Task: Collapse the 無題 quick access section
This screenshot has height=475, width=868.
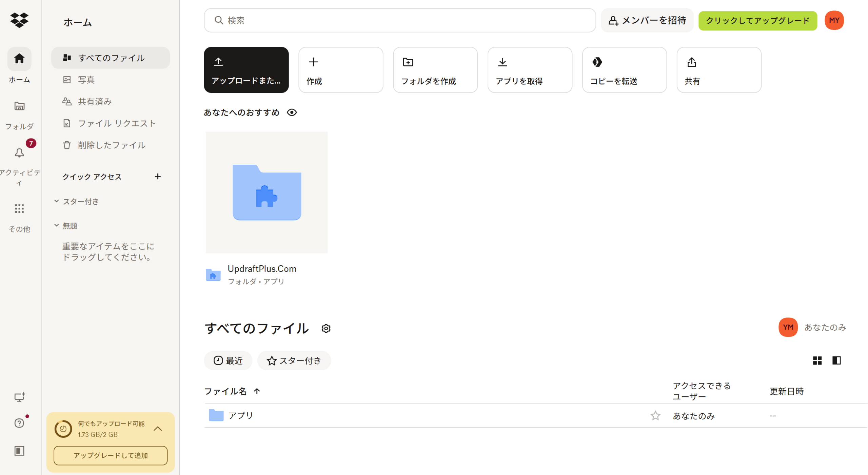Action: click(57, 226)
